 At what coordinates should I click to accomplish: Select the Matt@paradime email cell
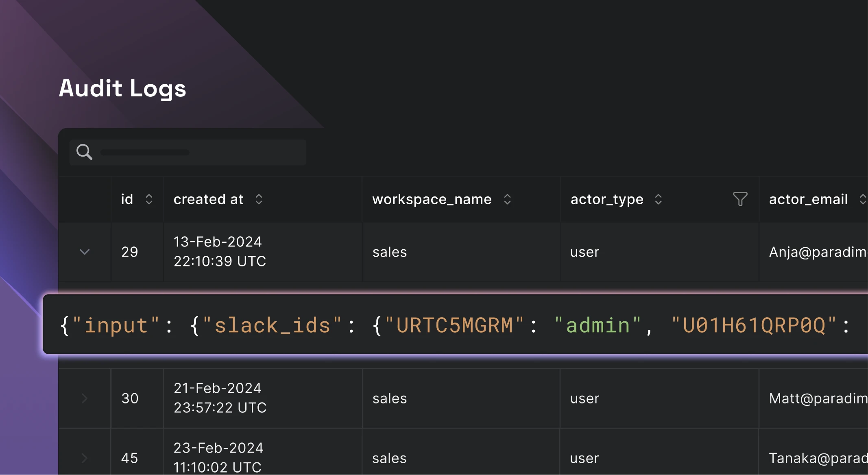pyautogui.click(x=818, y=399)
